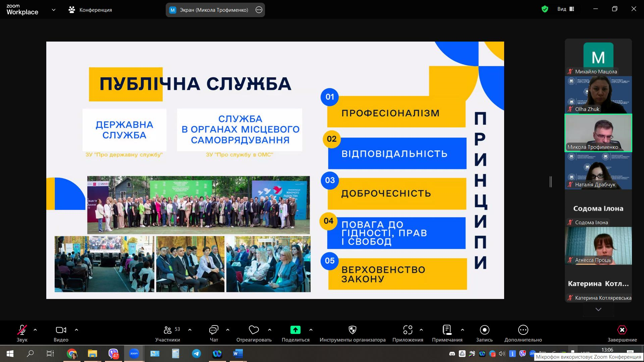Open Host tools shield icon
Screen dimensions: 644x362
352,330
